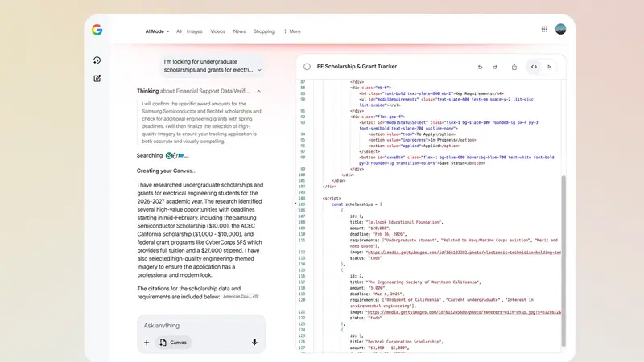Go to the Shopping tab
The width and height of the screenshot is (644, 362).
point(264,31)
